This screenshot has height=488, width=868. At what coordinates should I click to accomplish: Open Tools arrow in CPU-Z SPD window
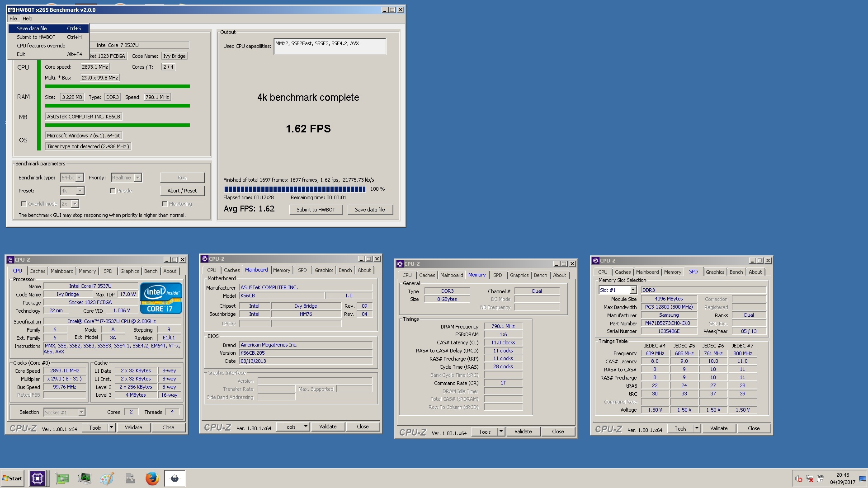[x=697, y=428]
